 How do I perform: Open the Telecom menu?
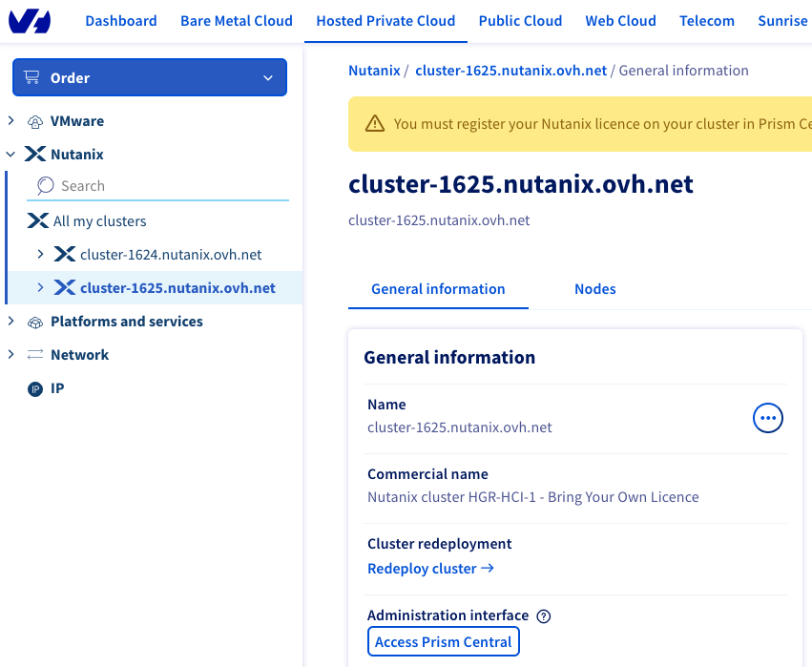click(707, 21)
